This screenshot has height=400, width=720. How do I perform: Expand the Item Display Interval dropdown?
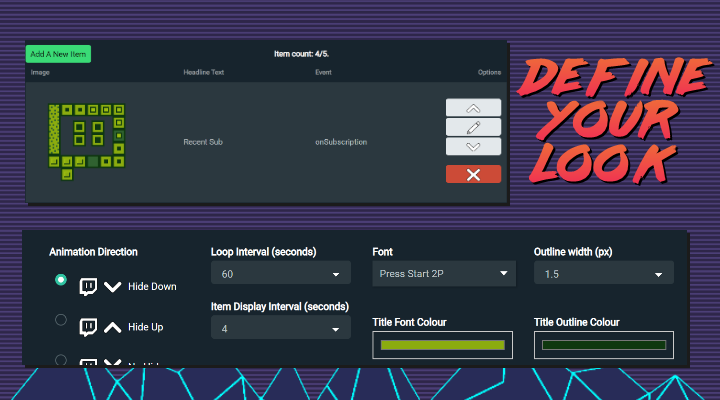pos(280,328)
